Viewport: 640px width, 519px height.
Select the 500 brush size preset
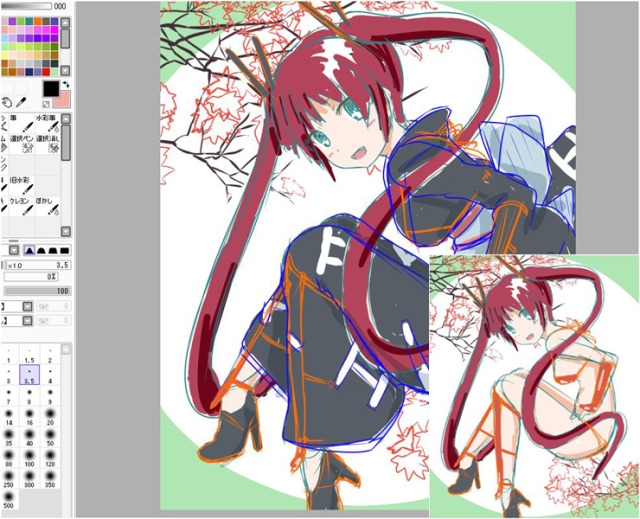coord(8,493)
